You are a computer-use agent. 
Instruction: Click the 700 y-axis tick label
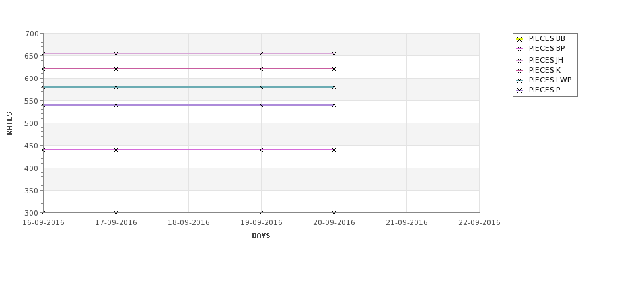(32, 34)
